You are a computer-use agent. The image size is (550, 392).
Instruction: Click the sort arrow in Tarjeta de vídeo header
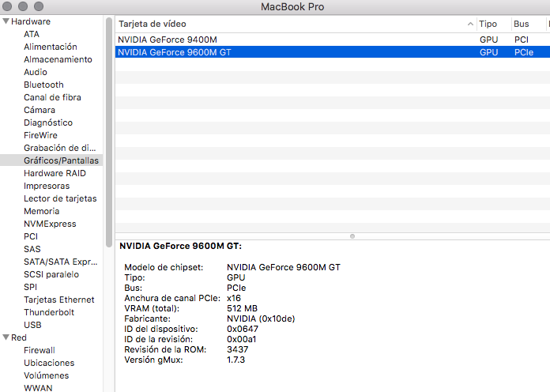pos(470,24)
